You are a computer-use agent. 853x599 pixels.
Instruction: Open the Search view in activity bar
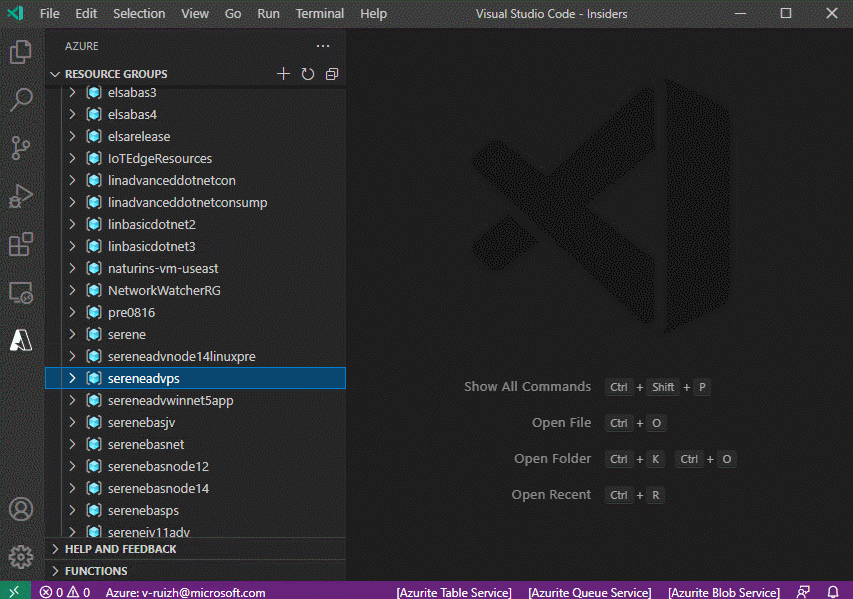21,100
